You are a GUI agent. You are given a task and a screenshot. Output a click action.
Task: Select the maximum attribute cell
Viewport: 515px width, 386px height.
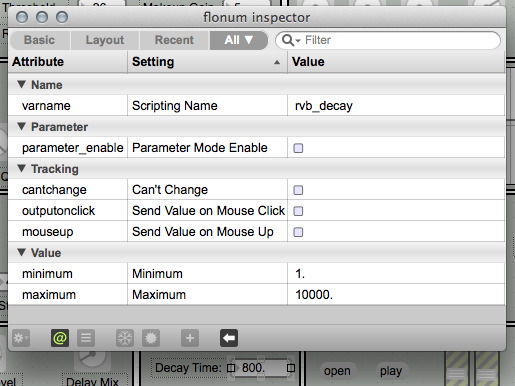(x=68, y=295)
